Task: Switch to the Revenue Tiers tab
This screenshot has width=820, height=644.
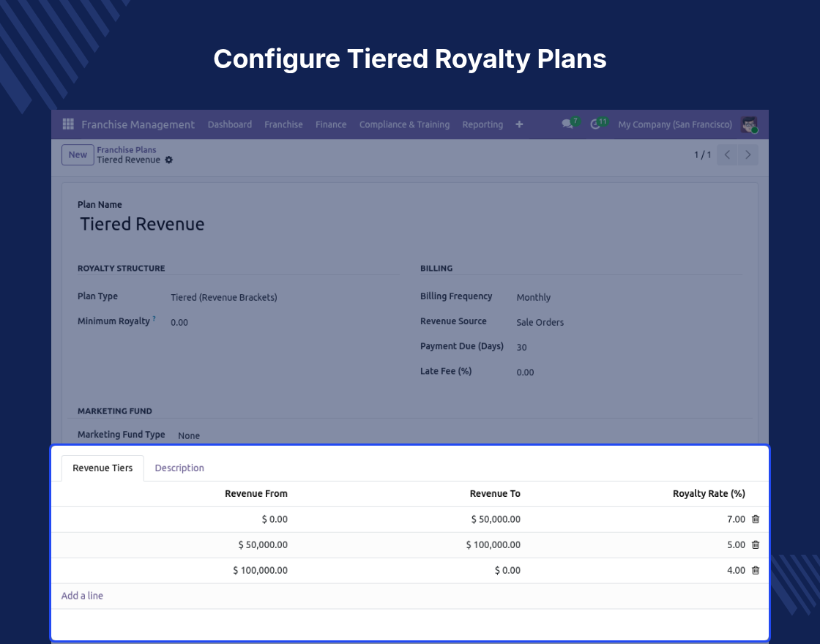Action: (x=102, y=468)
